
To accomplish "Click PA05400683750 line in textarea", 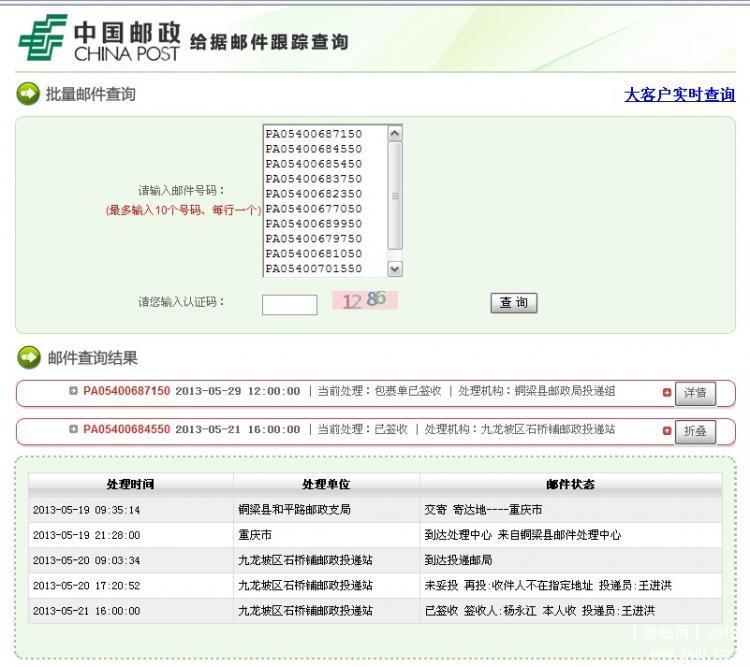I will point(314,178).
